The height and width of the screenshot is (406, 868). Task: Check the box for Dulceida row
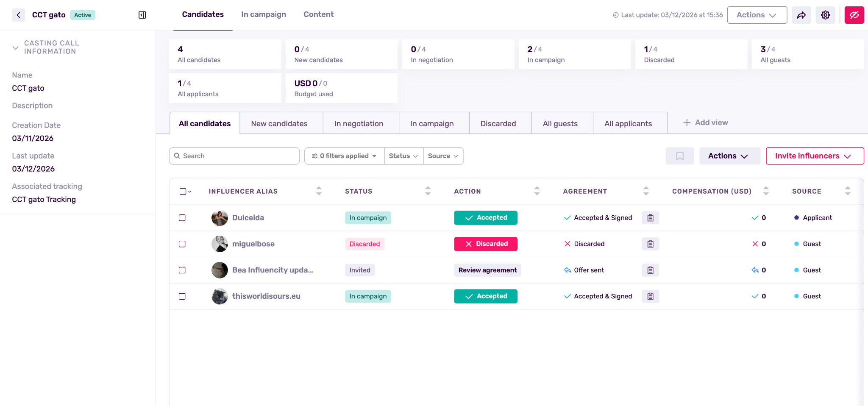click(x=182, y=218)
